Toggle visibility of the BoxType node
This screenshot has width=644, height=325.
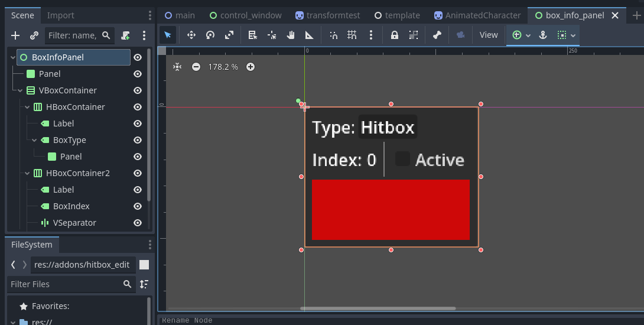point(138,140)
